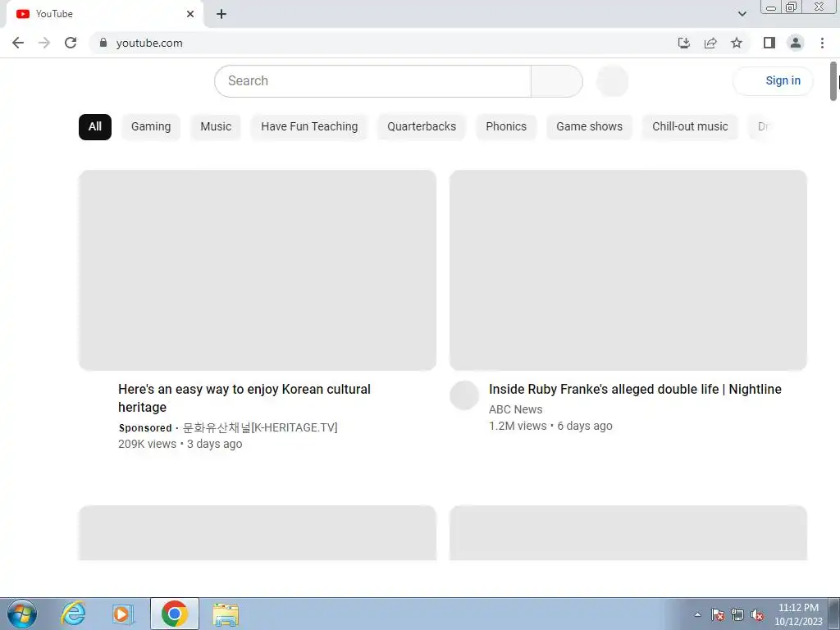Install YouTube app icon in address bar
This screenshot has width=840, height=630.
(x=684, y=43)
